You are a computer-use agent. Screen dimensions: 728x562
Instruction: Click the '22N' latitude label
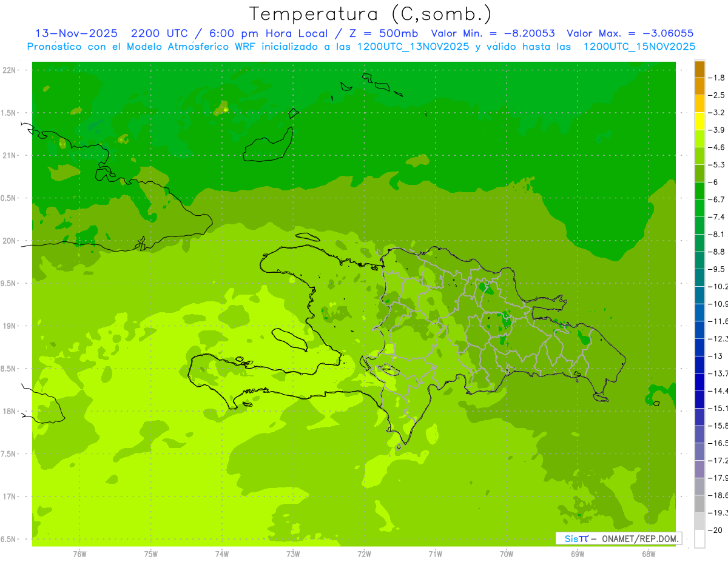click(x=9, y=70)
